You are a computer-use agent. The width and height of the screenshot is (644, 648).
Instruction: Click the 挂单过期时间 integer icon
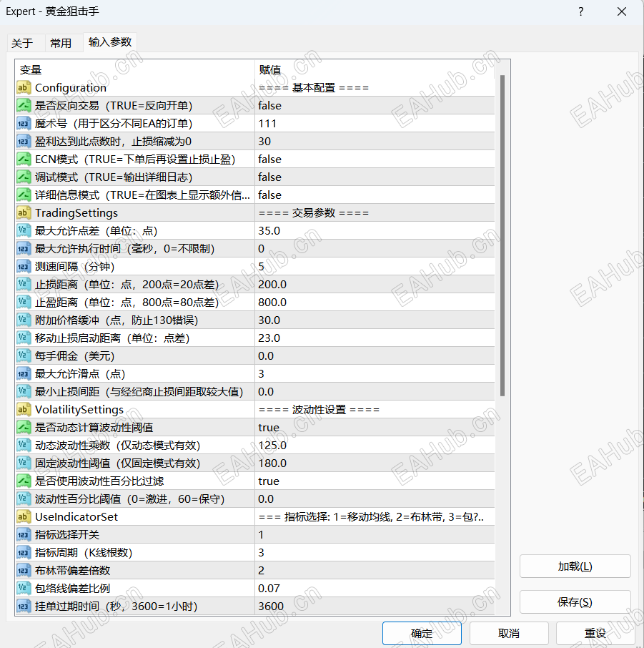24,606
